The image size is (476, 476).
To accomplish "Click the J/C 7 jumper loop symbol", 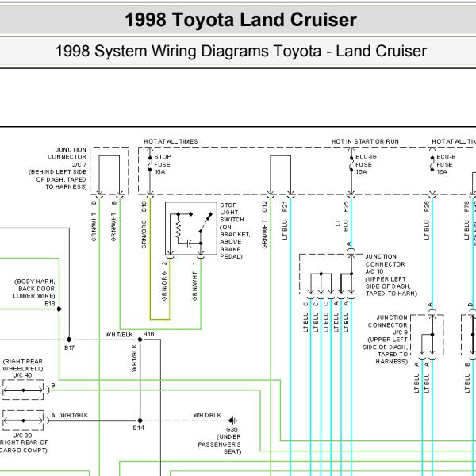I will 109,175.
